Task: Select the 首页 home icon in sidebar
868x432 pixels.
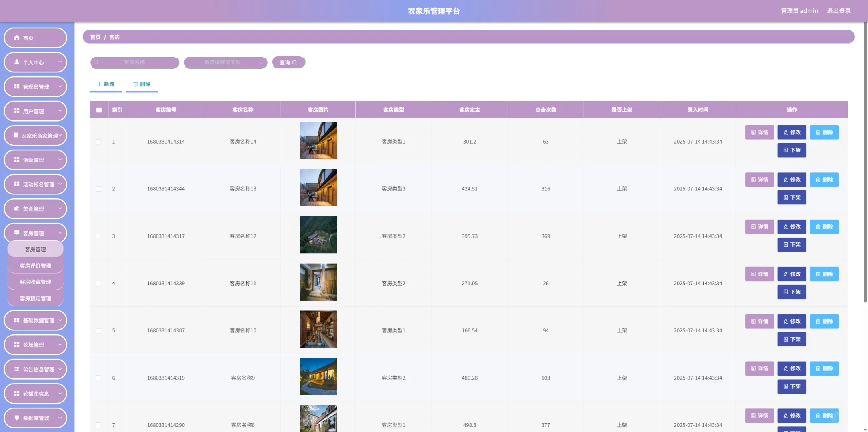Action: tap(17, 38)
